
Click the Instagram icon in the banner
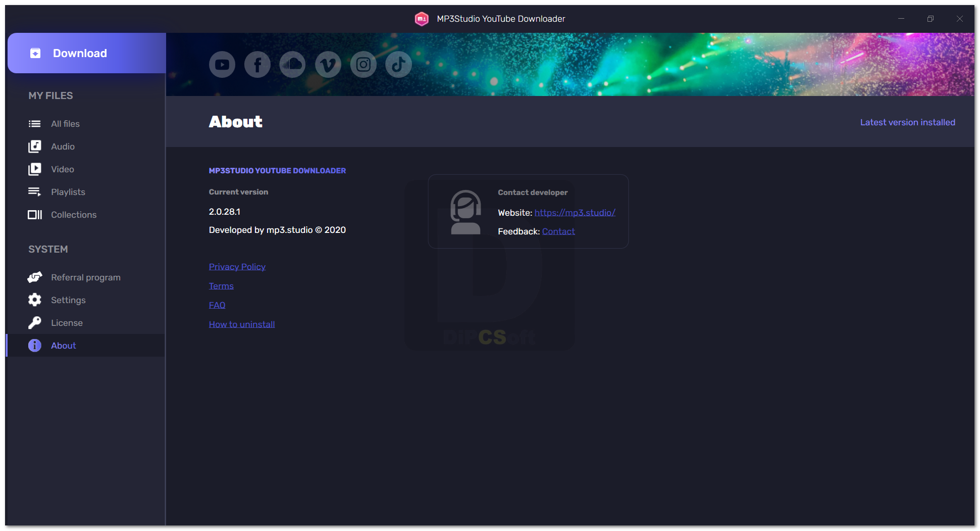(364, 65)
